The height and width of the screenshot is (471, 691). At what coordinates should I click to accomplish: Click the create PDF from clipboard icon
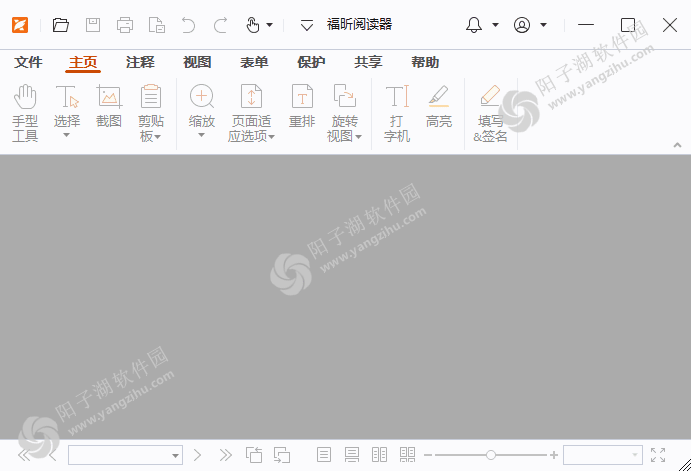[x=157, y=25]
